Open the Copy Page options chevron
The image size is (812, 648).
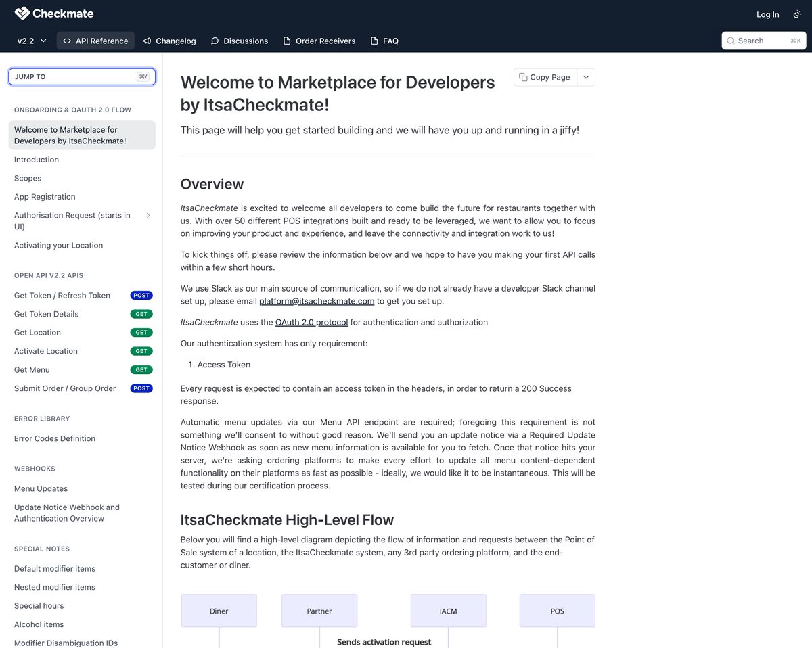coord(586,77)
